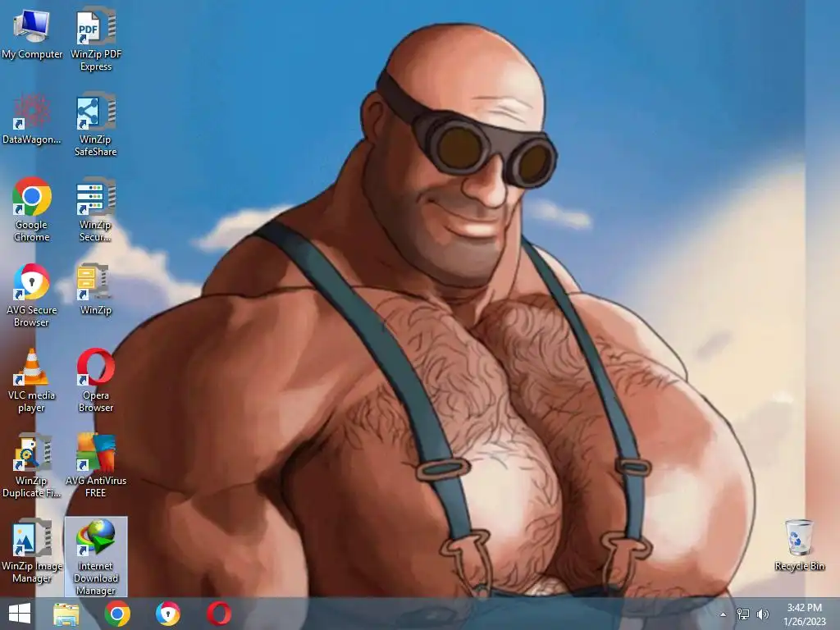The width and height of the screenshot is (840, 630).
Task: Launch Opera from the taskbar
Action: point(219,614)
